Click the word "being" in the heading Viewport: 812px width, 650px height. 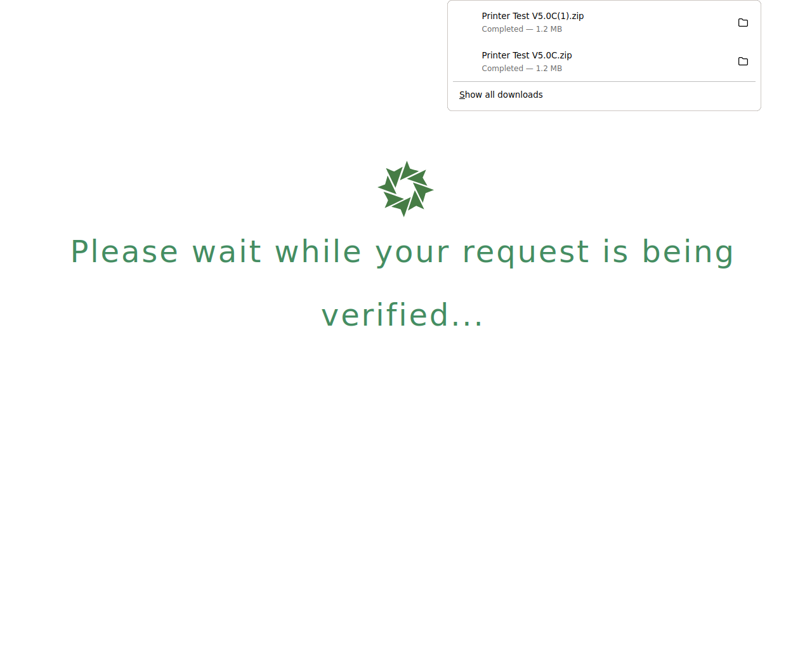[x=688, y=253]
